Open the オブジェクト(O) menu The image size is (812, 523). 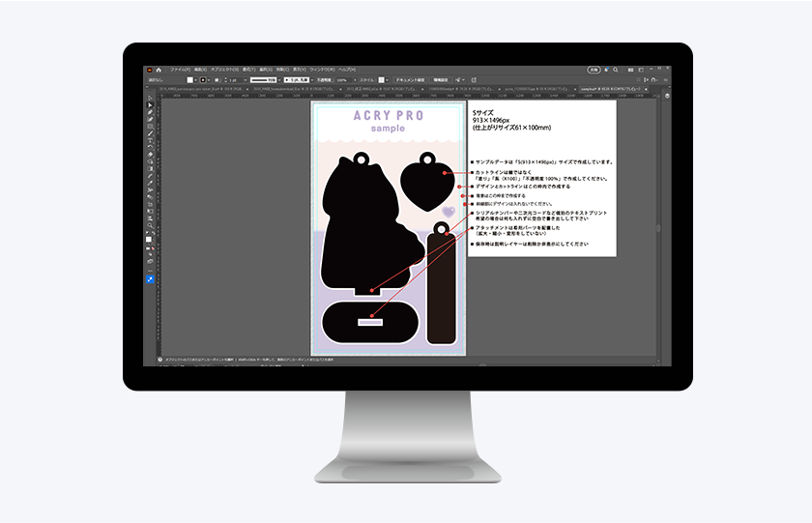(x=224, y=70)
